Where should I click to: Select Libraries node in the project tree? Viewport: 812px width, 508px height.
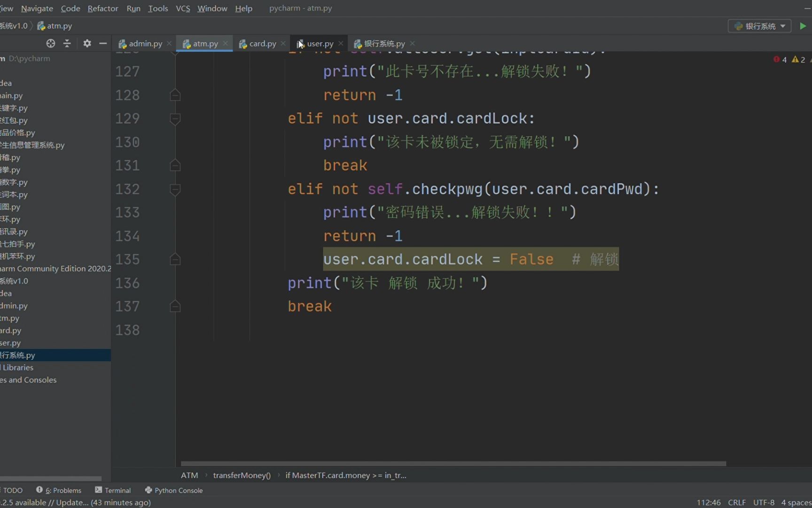pos(55,367)
